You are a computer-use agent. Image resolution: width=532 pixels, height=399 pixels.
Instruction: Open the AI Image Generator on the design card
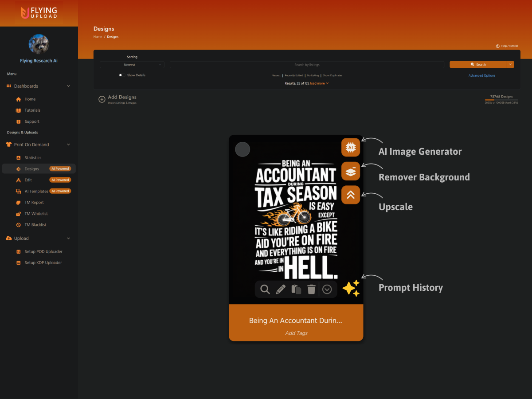(x=351, y=147)
